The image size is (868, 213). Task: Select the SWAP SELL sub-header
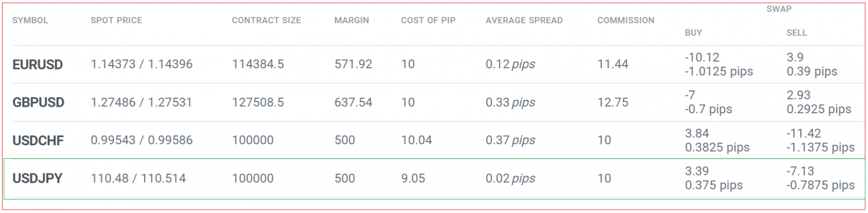click(x=796, y=33)
